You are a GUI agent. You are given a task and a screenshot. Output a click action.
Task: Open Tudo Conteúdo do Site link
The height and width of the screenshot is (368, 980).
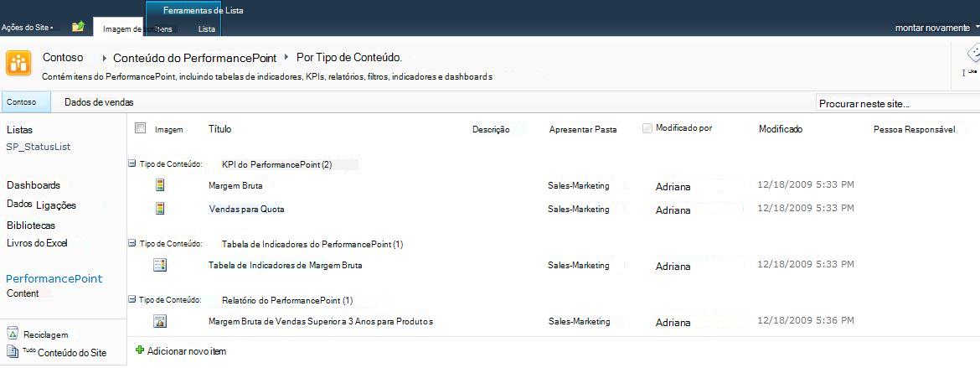point(64,352)
